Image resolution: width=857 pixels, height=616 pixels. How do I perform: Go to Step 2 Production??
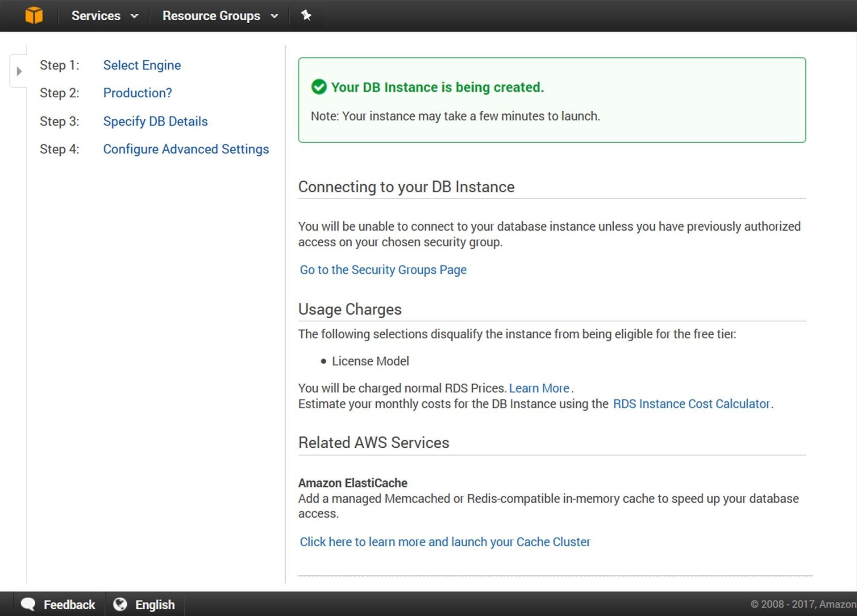click(137, 93)
